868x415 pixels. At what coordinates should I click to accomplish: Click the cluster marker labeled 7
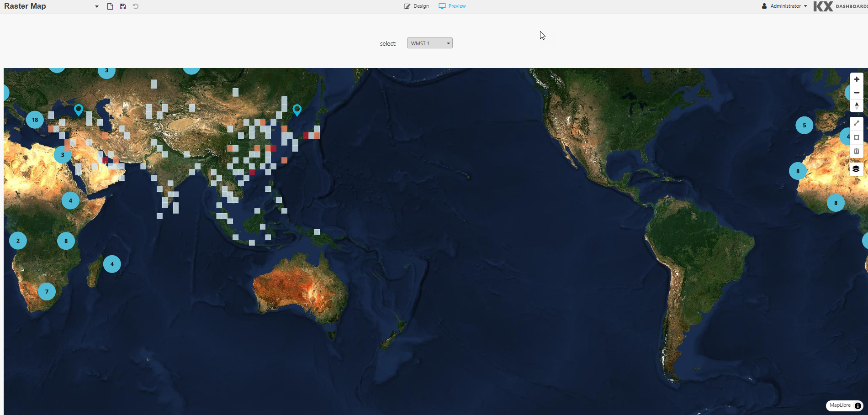click(x=47, y=291)
